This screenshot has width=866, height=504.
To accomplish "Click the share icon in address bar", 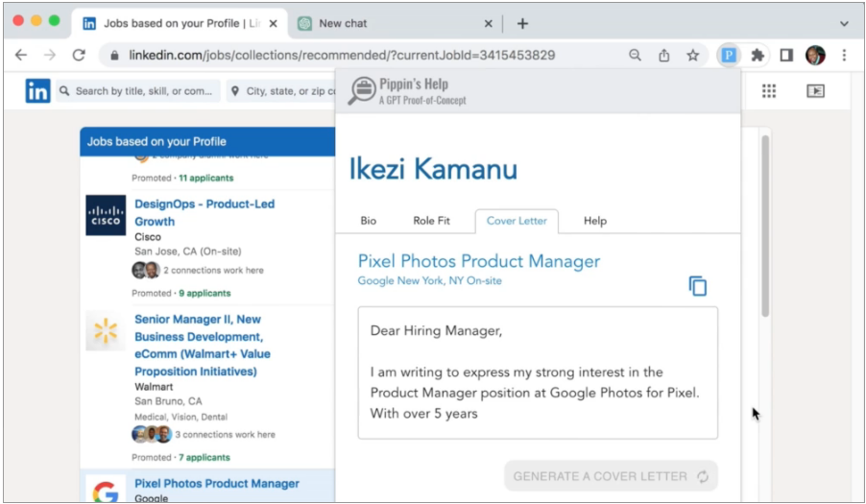I will point(663,55).
